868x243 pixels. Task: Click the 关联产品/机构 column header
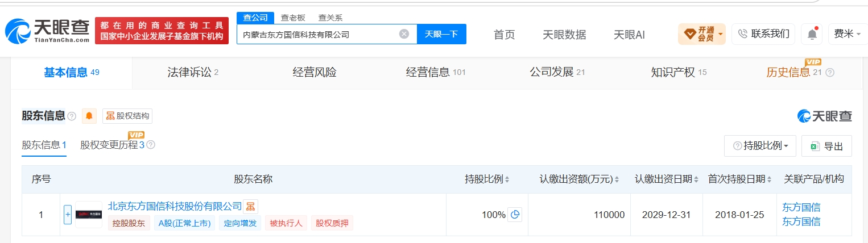(813, 179)
